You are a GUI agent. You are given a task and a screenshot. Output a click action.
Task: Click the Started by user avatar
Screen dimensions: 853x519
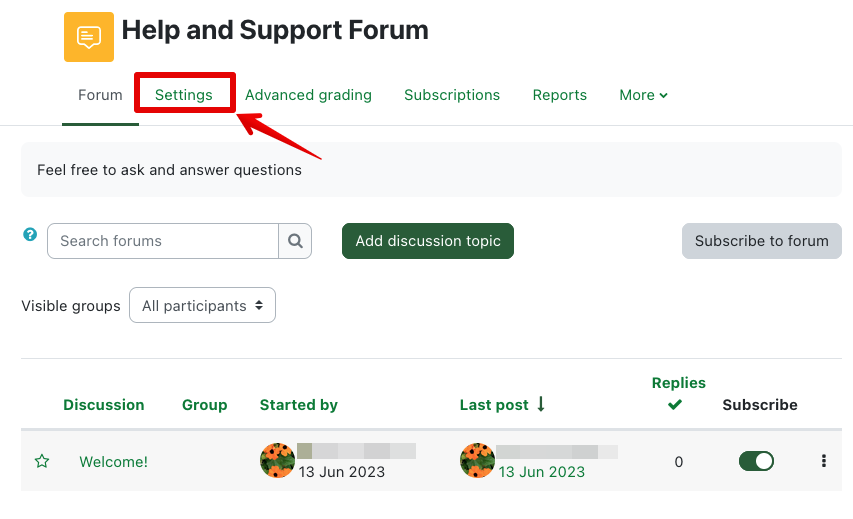[x=277, y=461]
